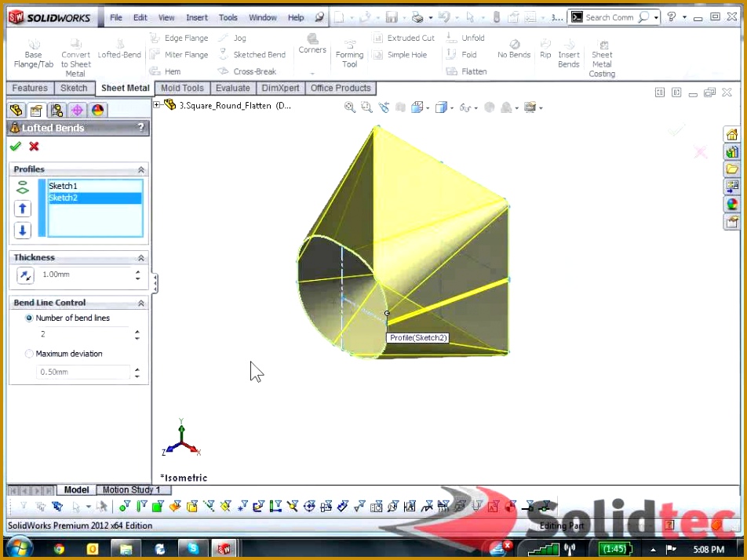747x560 pixels.
Task: Collapse the Bend Line Control section
Action: 141,304
